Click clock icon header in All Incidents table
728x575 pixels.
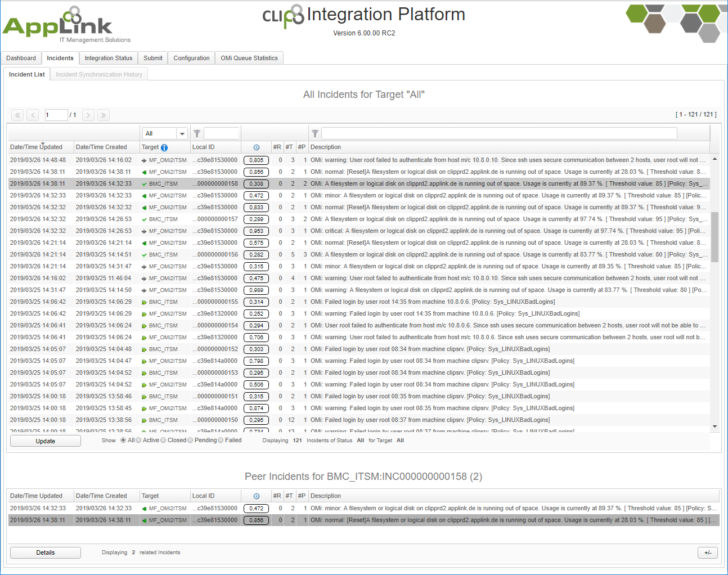(257, 147)
